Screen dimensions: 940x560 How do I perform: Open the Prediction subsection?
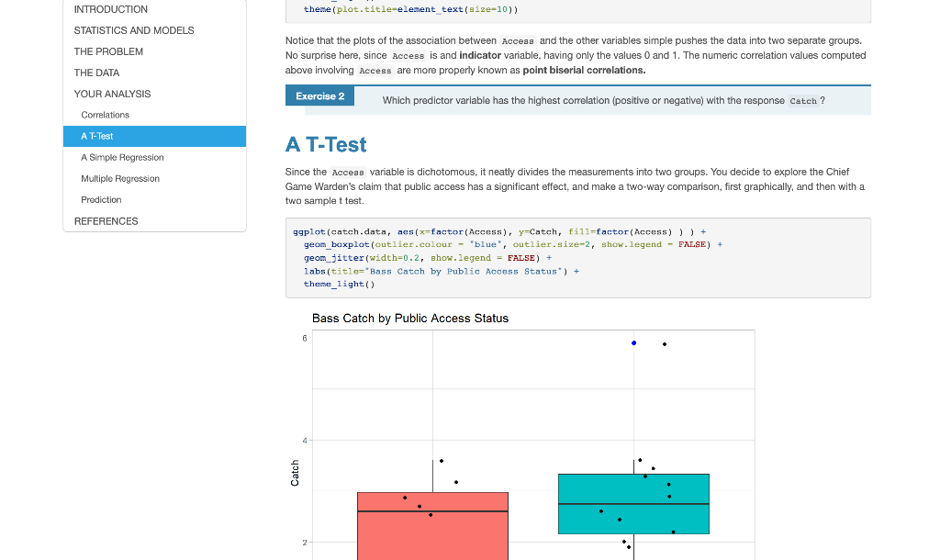101,199
